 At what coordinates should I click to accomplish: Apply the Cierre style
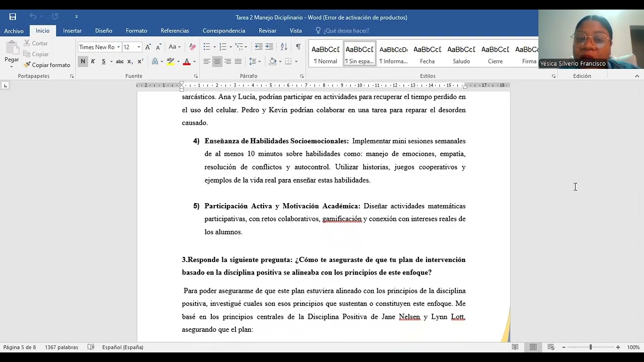click(x=495, y=54)
